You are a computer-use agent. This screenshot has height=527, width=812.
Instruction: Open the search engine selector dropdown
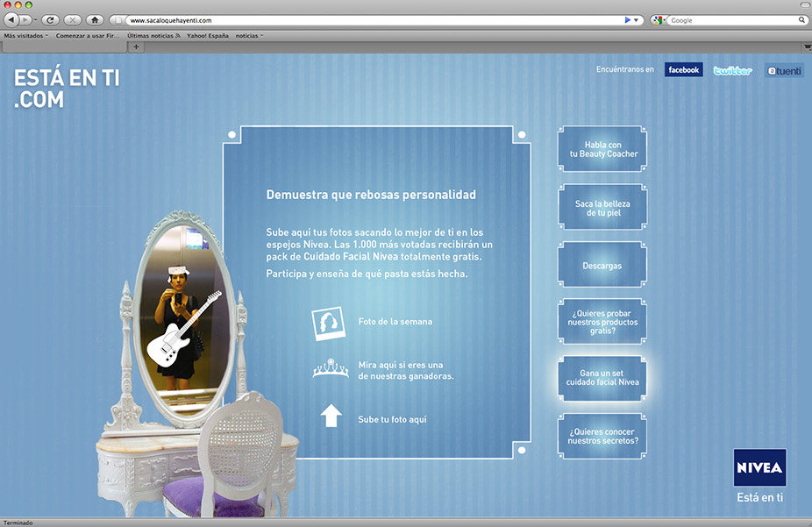[x=659, y=19]
